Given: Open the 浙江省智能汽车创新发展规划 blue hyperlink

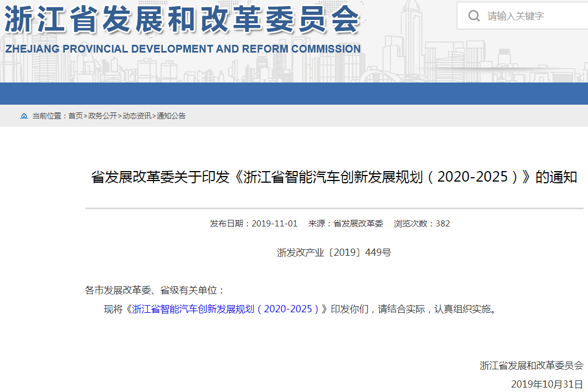Looking at the screenshot, I should (226, 309).
